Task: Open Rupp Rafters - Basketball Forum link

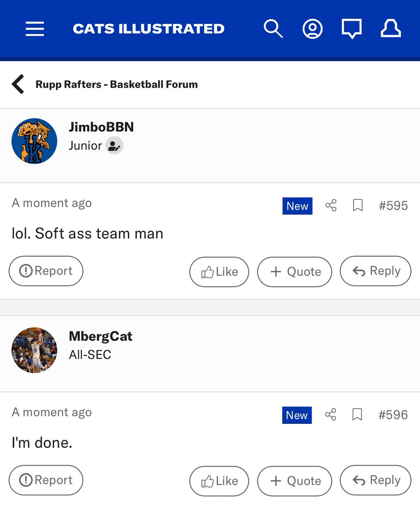Action: click(x=117, y=84)
